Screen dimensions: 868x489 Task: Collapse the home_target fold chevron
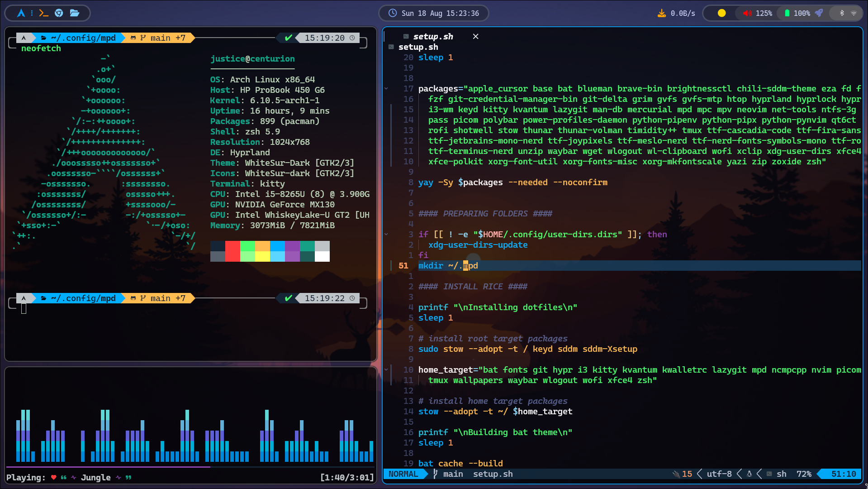tap(386, 370)
